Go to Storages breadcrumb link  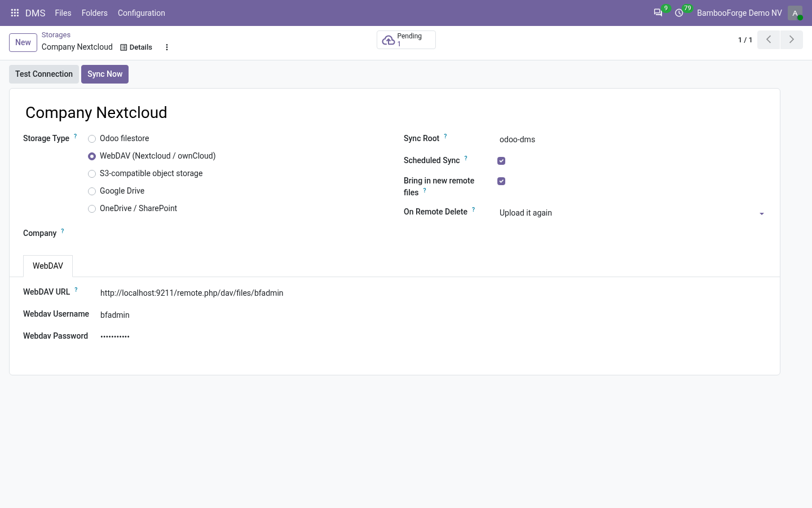56,35
